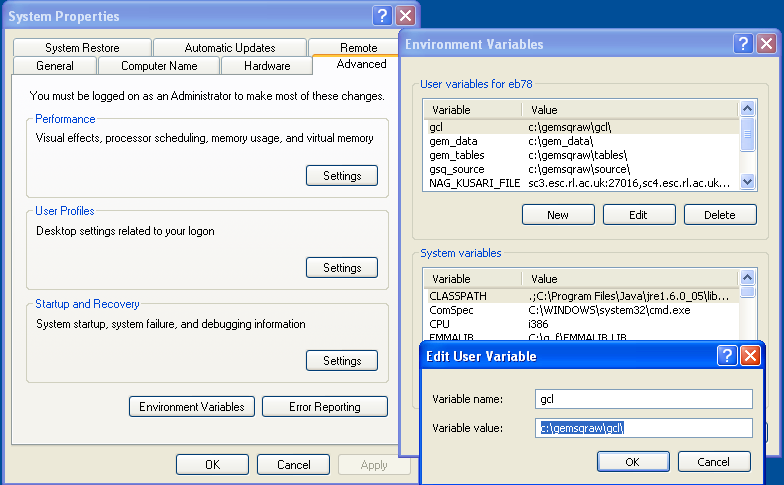
Task: Open User Profiles Settings
Action: point(342,268)
